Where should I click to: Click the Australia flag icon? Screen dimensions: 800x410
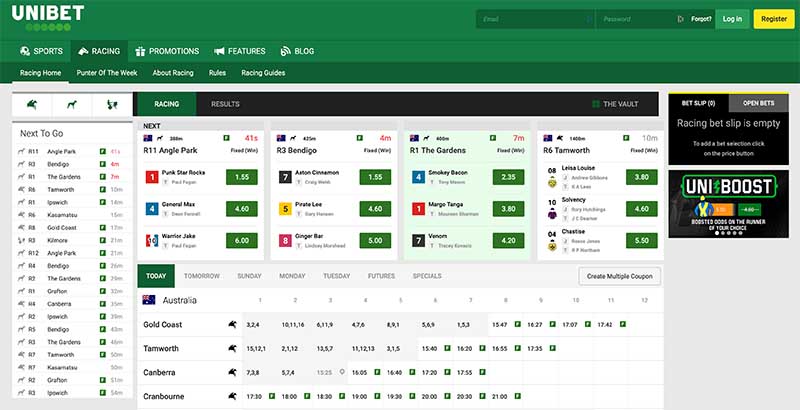pyautogui.click(x=149, y=300)
